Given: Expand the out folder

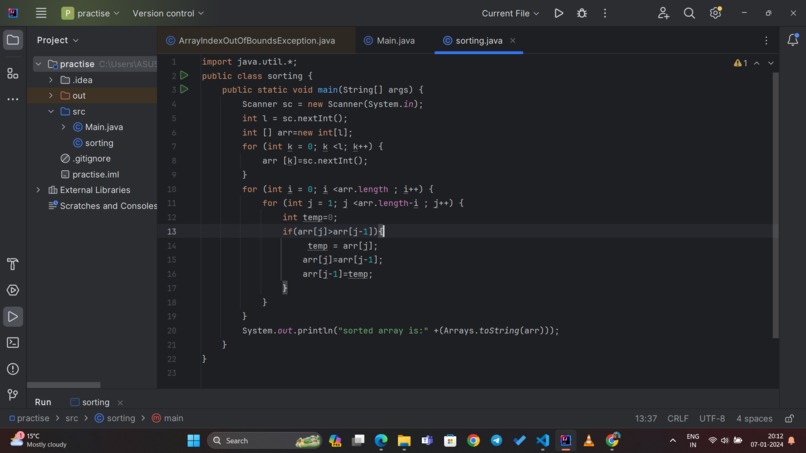Looking at the screenshot, I should 51,96.
